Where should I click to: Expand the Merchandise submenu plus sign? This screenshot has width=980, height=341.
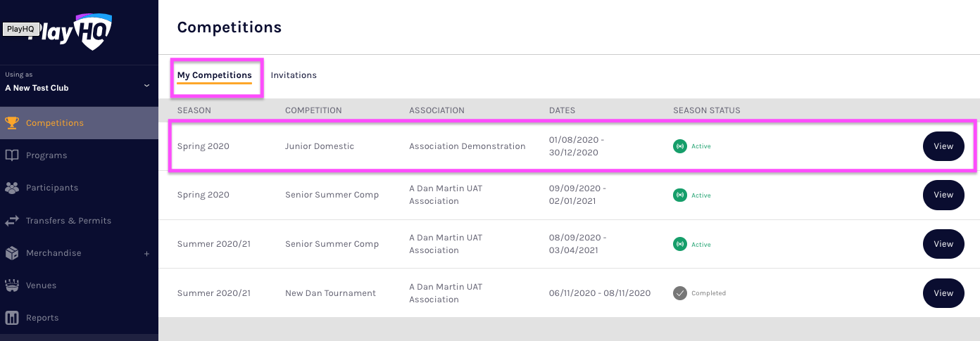point(146,253)
